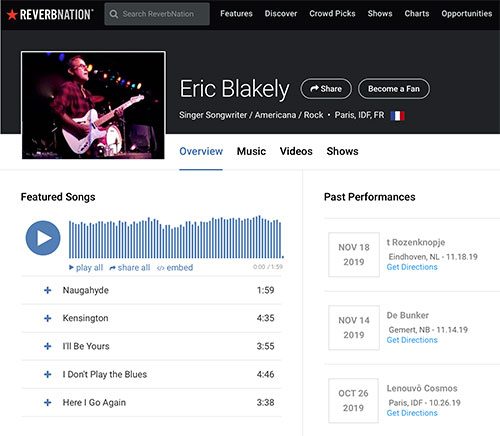
Task: Click the NOV 18 2019 date box
Action: (354, 255)
